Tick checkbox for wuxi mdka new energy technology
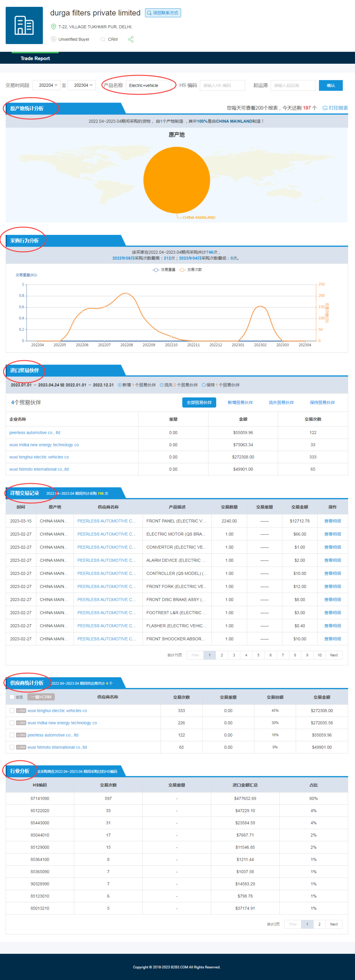 coord(12,722)
